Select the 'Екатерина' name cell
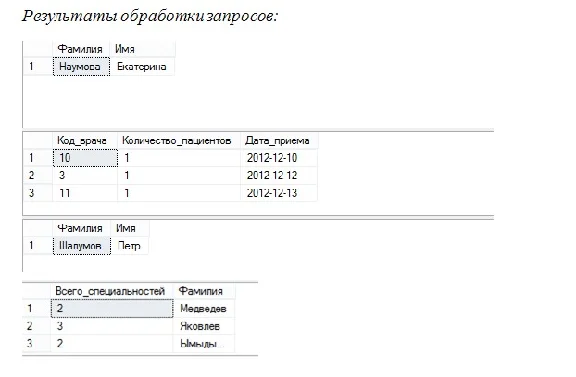The image size is (576, 377). coord(142,67)
